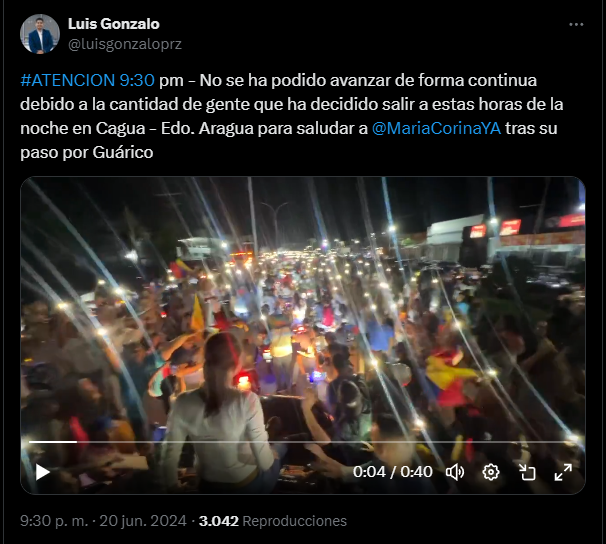Open the more options ellipsis menu

(x=576, y=24)
